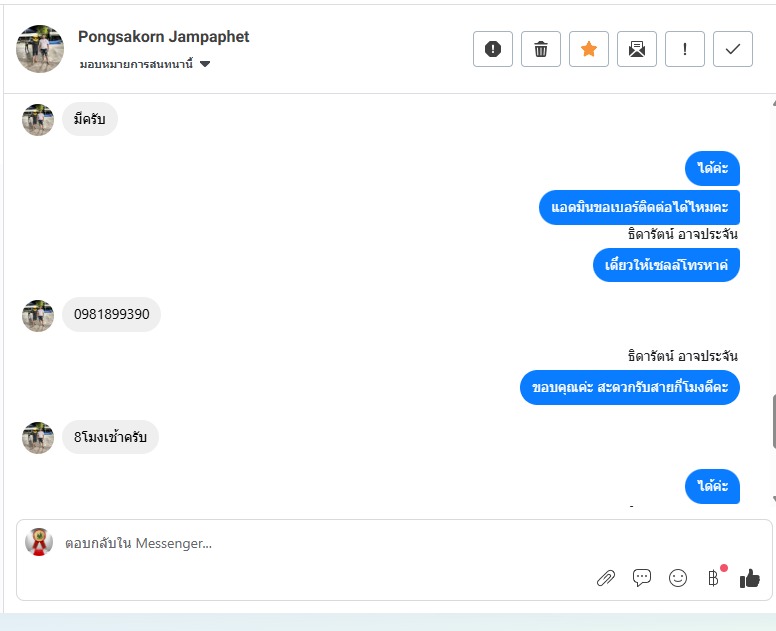The height and width of the screenshot is (631, 776).
Task: Flag the conversation with the exclamation mark button
Action: click(684, 49)
